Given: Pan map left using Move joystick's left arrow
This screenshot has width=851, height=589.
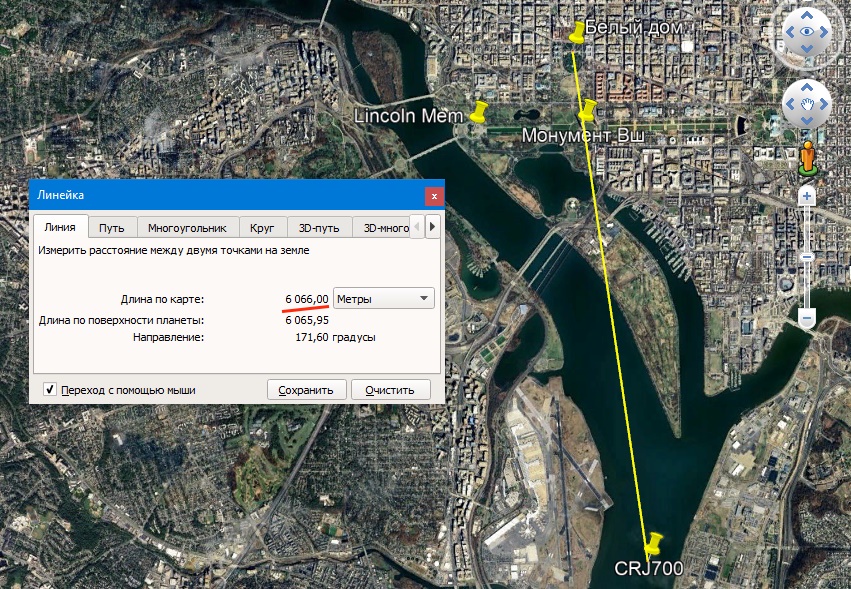Looking at the screenshot, I should coord(790,104).
